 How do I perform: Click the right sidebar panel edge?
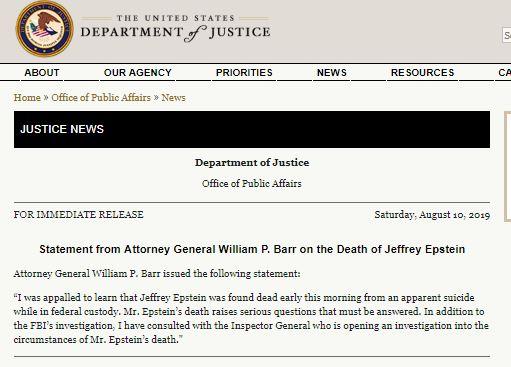click(508, 167)
